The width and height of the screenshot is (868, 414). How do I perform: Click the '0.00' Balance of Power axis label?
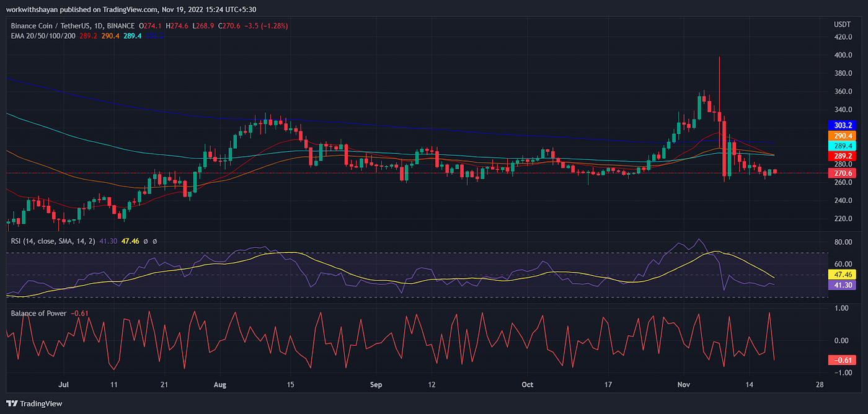click(842, 340)
